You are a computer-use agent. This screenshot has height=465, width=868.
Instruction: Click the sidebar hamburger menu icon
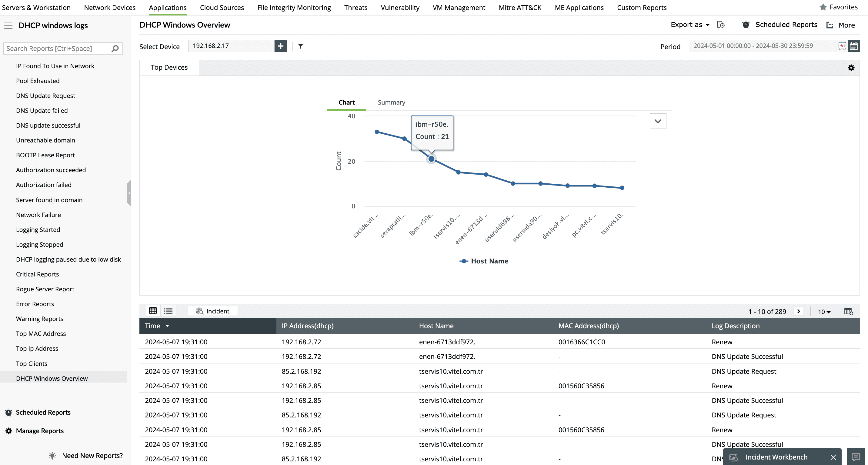8,25
